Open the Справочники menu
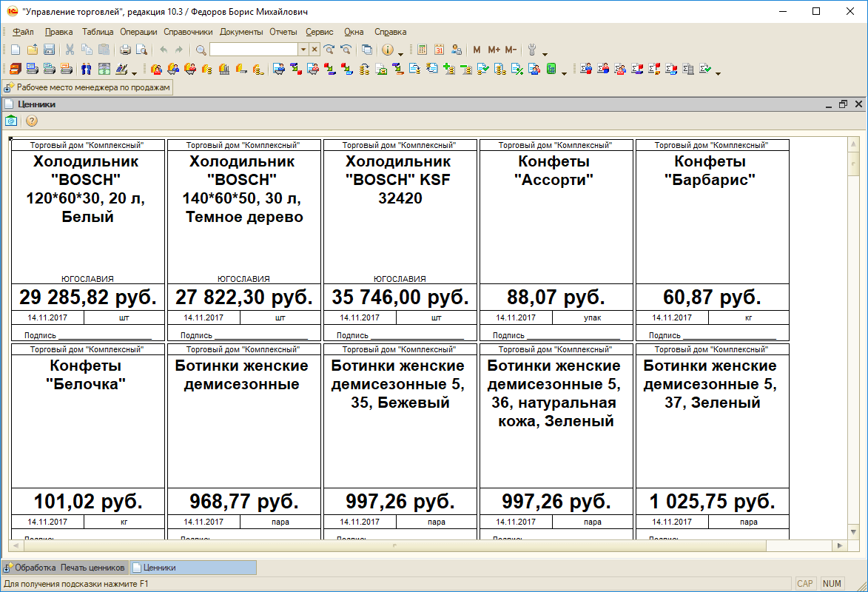Viewport: 868px width, 592px height. point(188,32)
